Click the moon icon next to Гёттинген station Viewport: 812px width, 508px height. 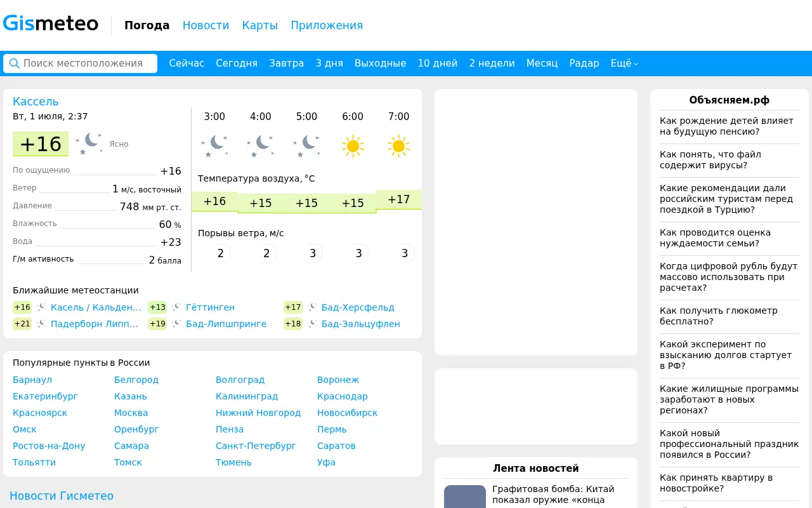[176, 307]
